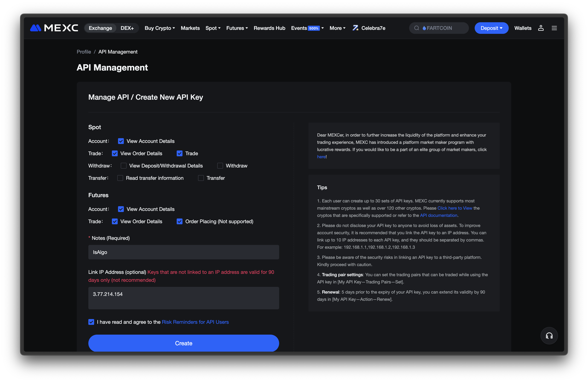Uncheck the Risk Reminders agreement checkbox
This screenshot has width=588, height=382.
coord(91,322)
